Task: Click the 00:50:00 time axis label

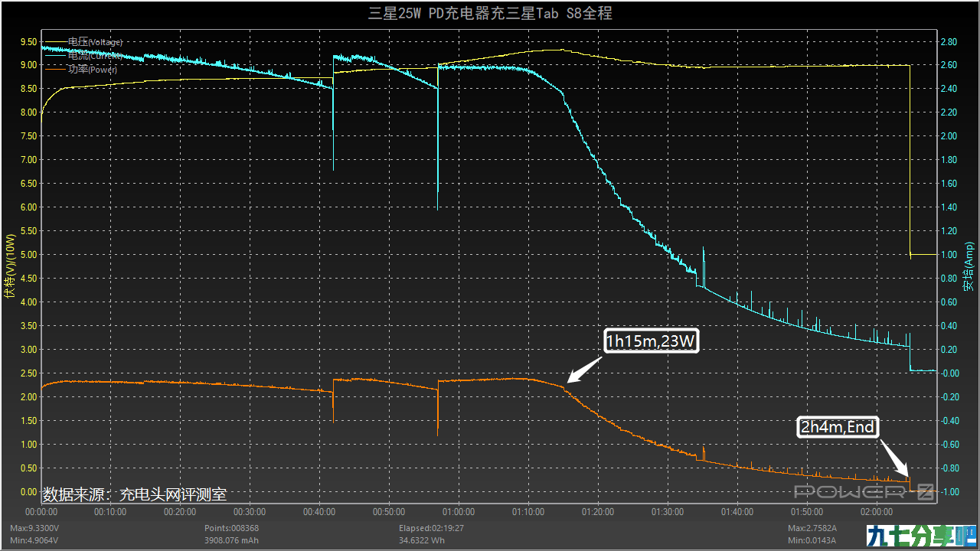Action: [389, 512]
